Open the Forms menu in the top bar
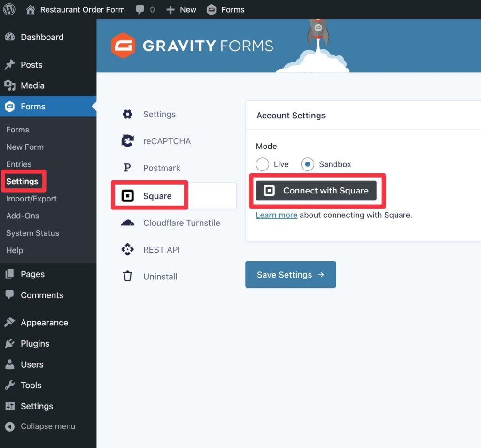The width and height of the screenshot is (481, 448). coord(225,9)
